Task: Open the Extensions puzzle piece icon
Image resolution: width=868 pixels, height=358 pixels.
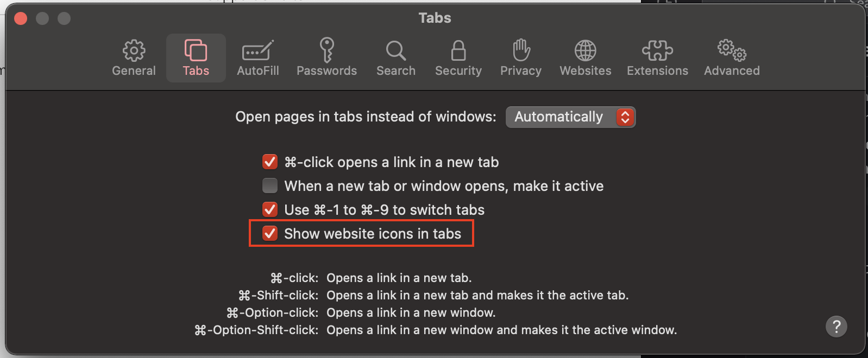Action: [x=657, y=50]
